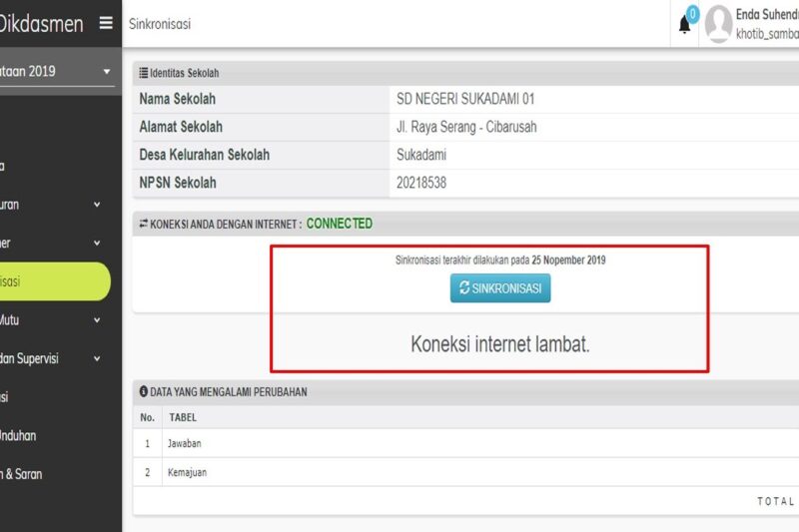Click the 'Koneksi internet lambat.' message
The height and width of the screenshot is (532, 799).
(500, 344)
